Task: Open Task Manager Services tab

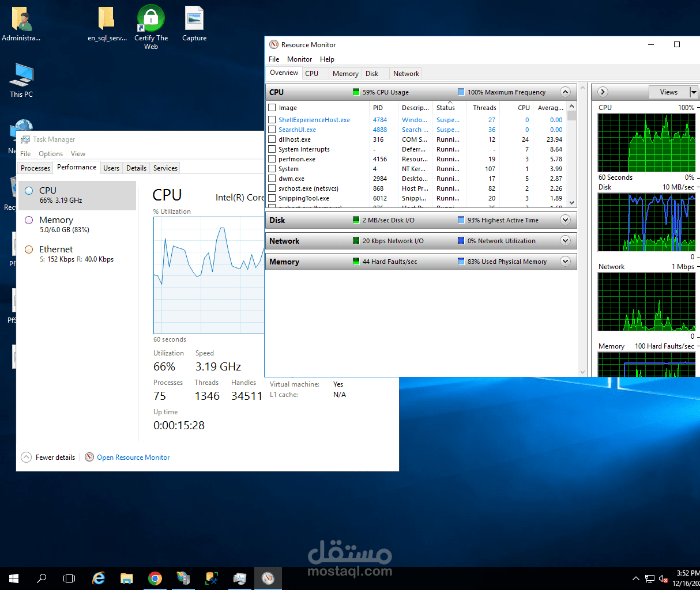Action: point(165,168)
